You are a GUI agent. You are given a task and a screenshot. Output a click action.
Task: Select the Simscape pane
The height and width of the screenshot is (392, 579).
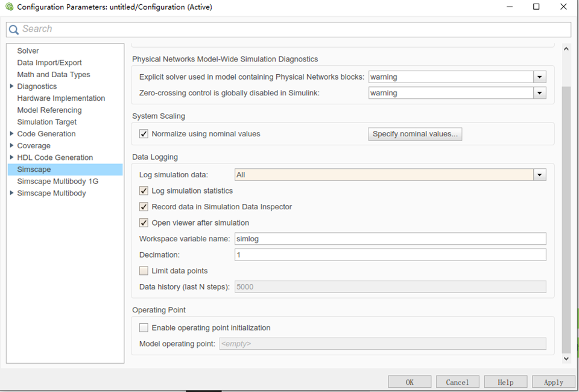pyautogui.click(x=65, y=169)
